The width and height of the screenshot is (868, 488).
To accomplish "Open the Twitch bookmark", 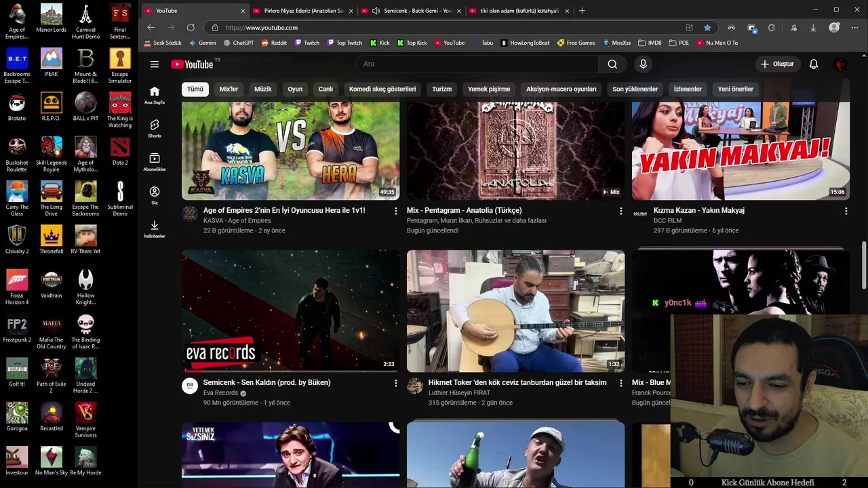I will point(307,43).
